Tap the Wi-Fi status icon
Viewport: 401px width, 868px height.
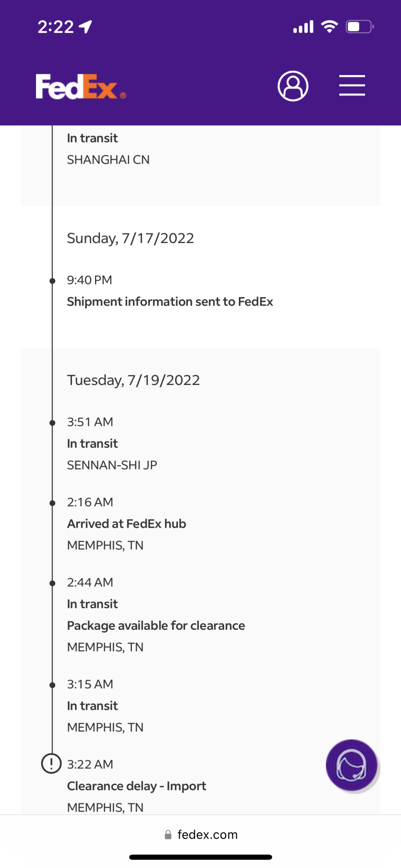coord(329,27)
